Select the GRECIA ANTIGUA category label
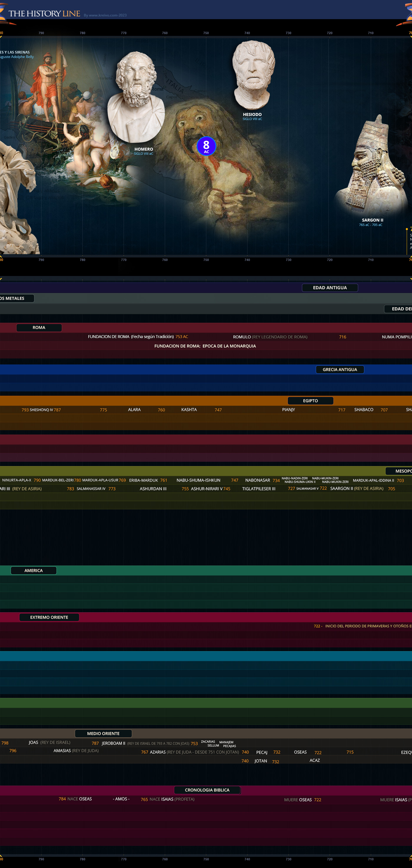Image resolution: width=412 pixels, height=868 pixels. click(x=340, y=370)
